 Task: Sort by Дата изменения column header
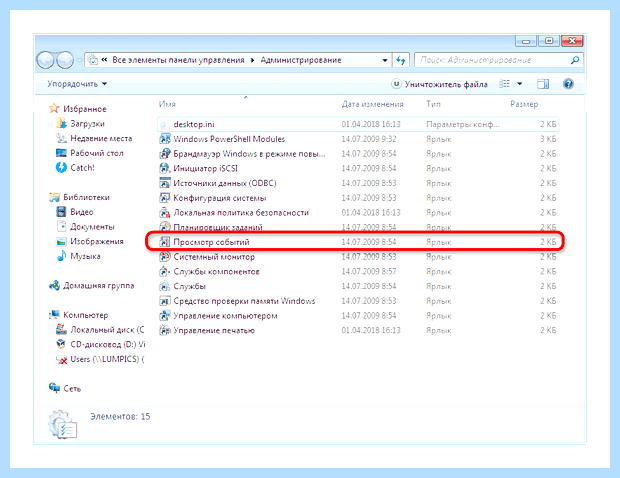point(372,104)
